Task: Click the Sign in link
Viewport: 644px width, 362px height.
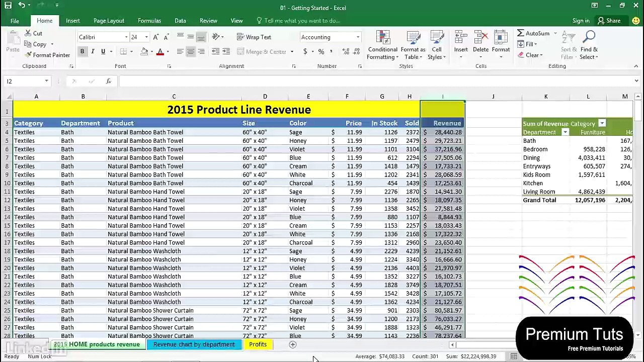Action: click(x=581, y=21)
